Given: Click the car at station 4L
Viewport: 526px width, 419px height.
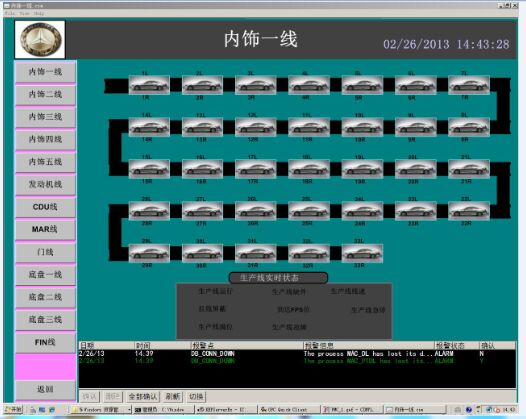Looking at the screenshot, I should 309,85.
